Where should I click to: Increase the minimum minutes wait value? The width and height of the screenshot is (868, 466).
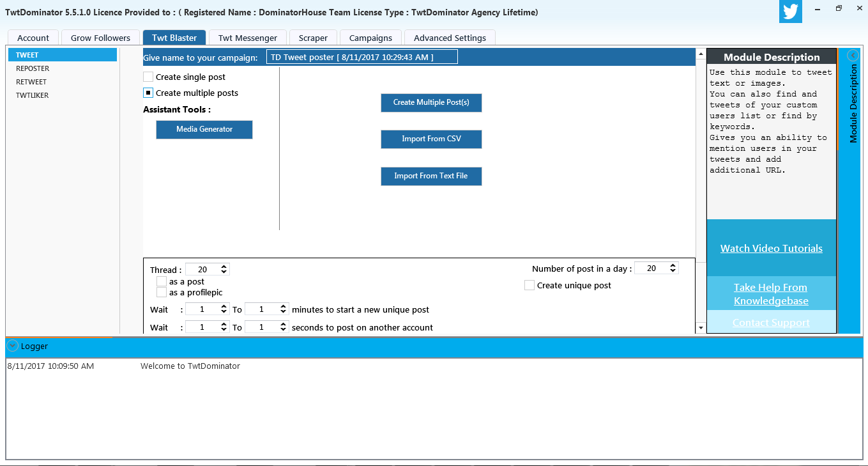(x=224, y=306)
